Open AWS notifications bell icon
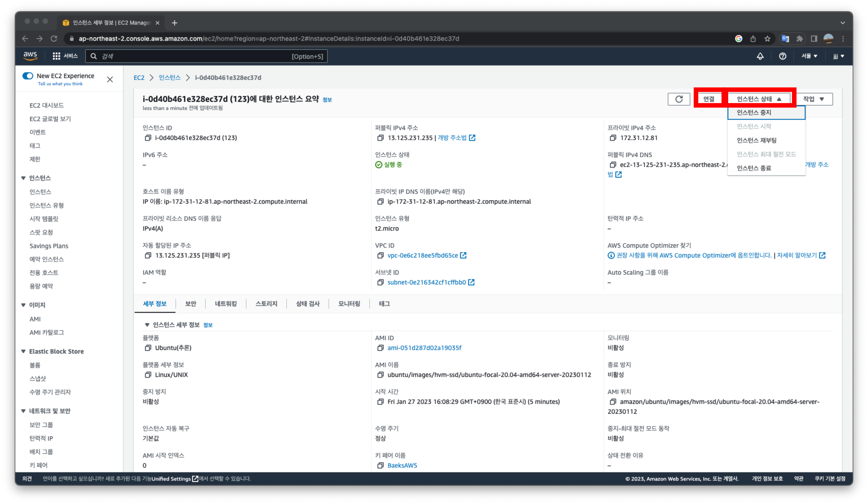This screenshot has width=868, height=504. tap(760, 56)
